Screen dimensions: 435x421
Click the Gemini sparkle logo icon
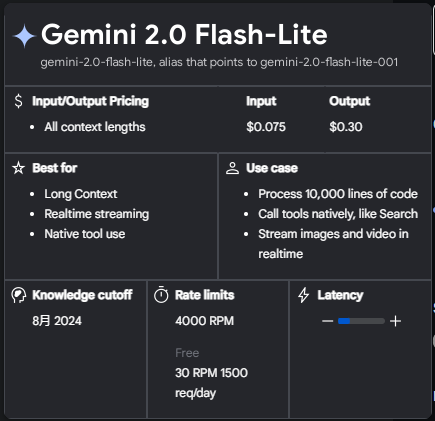coord(24,36)
